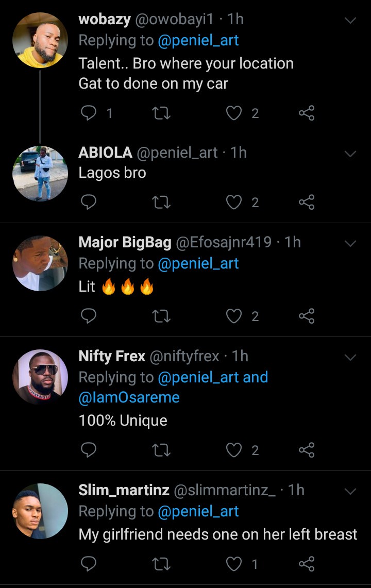This screenshot has width=371, height=588.
Task: Like wobazy's tweet with heart icon
Action: coord(234,113)
